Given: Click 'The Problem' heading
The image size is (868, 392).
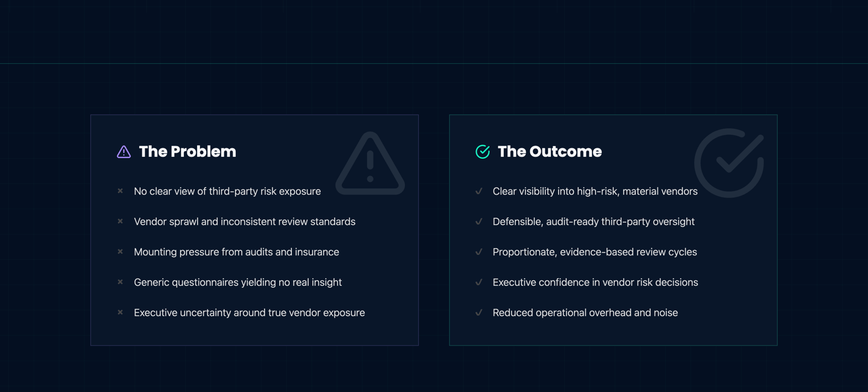Looking at the screenshot, I should tap(187, 151).
